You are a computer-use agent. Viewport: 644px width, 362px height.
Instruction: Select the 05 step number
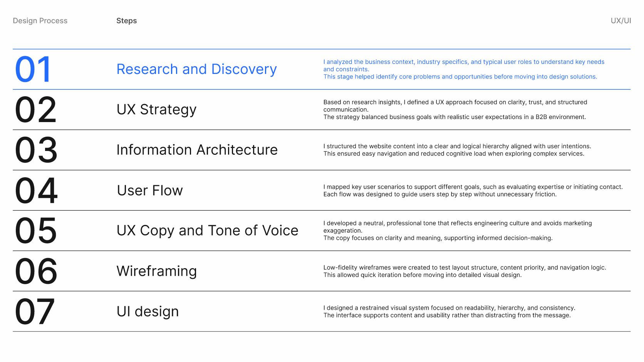click(x=36, y=231)
